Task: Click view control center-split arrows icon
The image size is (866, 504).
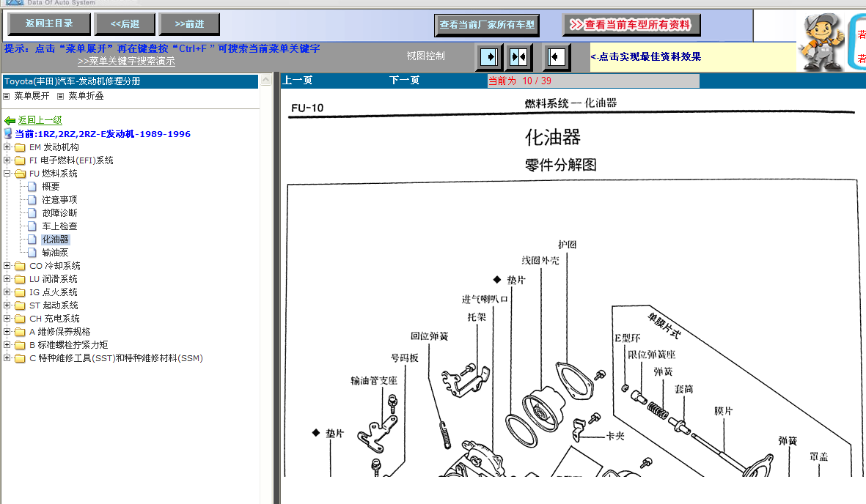Action: pos(519,57)
